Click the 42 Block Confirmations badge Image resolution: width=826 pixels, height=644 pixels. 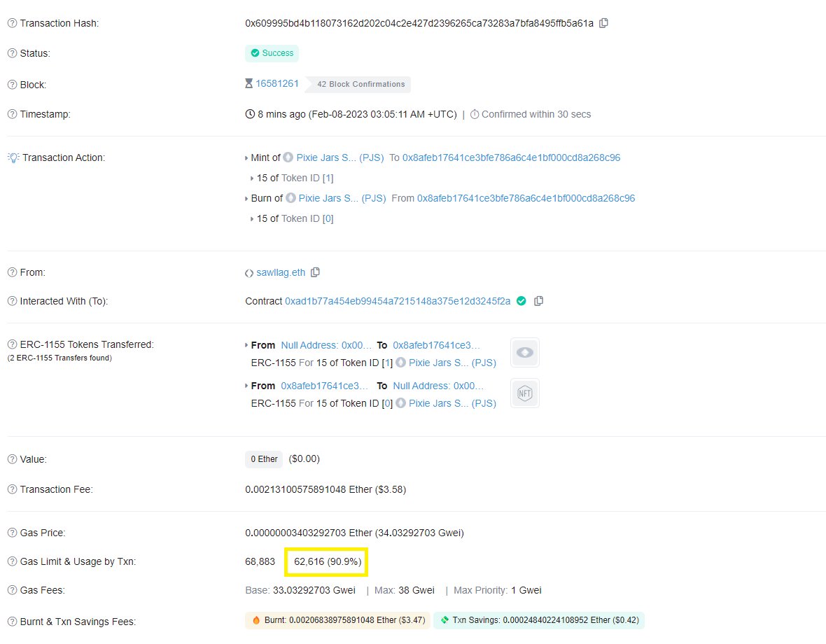(358, 84)
